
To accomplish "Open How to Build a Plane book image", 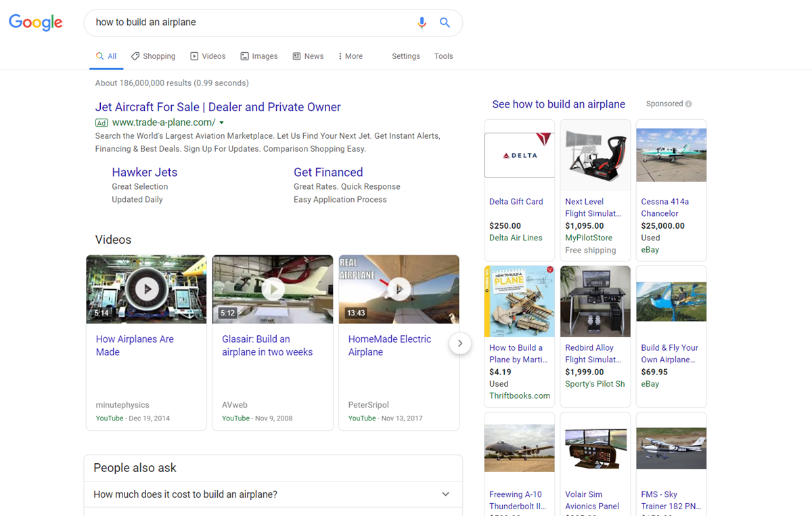I will point(520,301).
